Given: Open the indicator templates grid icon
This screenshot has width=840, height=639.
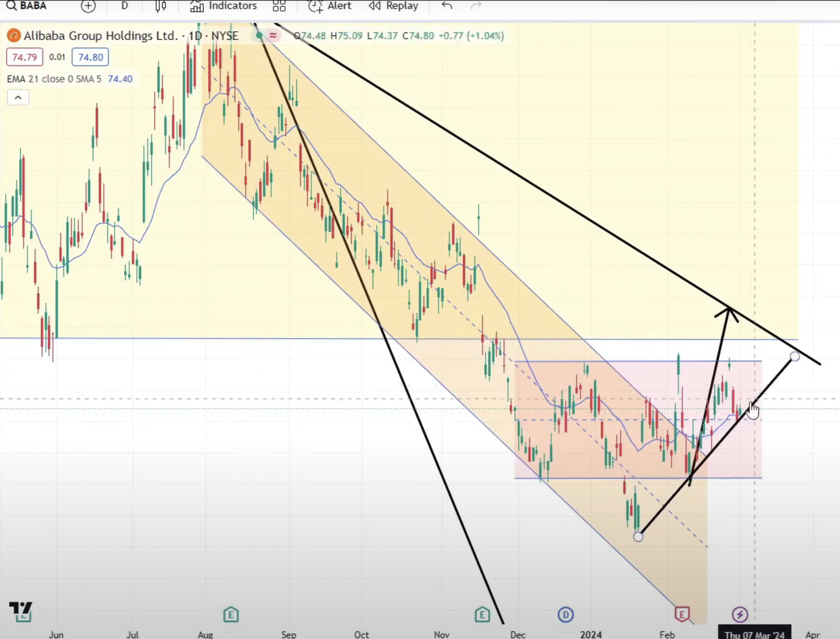Looking at the screenshot, I should pyautogui.click(x=279, y=6).
